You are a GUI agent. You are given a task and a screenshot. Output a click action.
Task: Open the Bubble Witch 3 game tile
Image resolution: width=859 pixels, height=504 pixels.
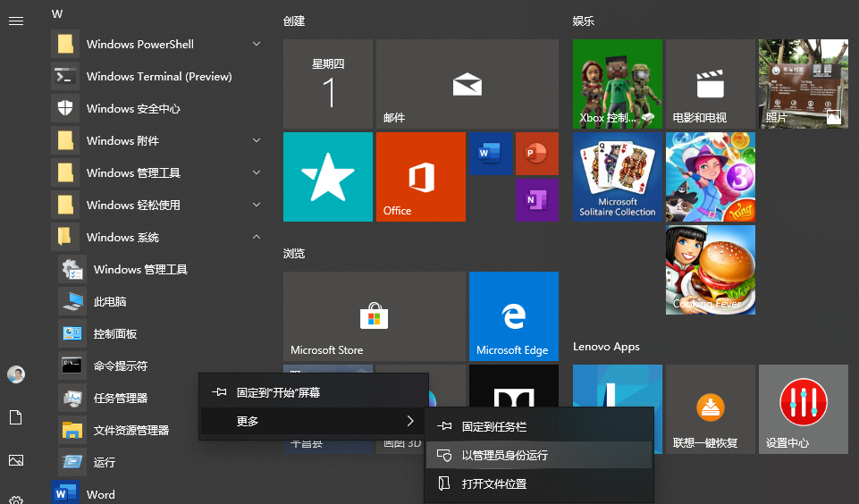(711, 177)
